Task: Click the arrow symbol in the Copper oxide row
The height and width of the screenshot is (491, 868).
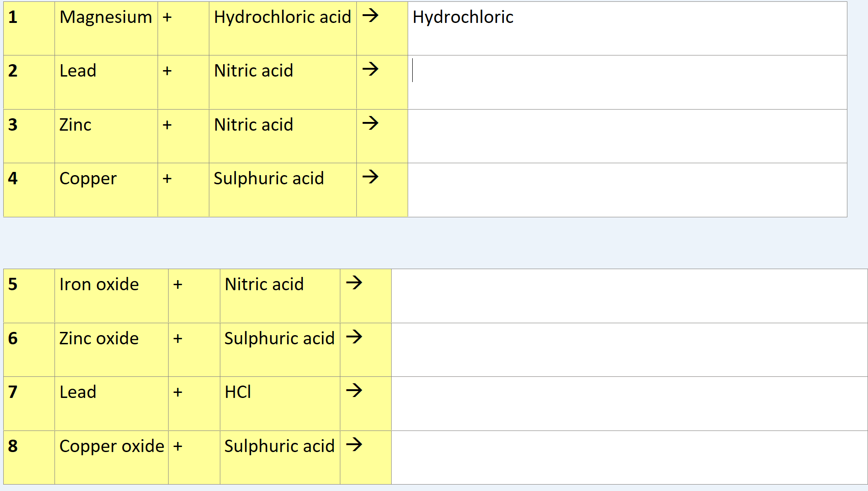Action: 355,444
